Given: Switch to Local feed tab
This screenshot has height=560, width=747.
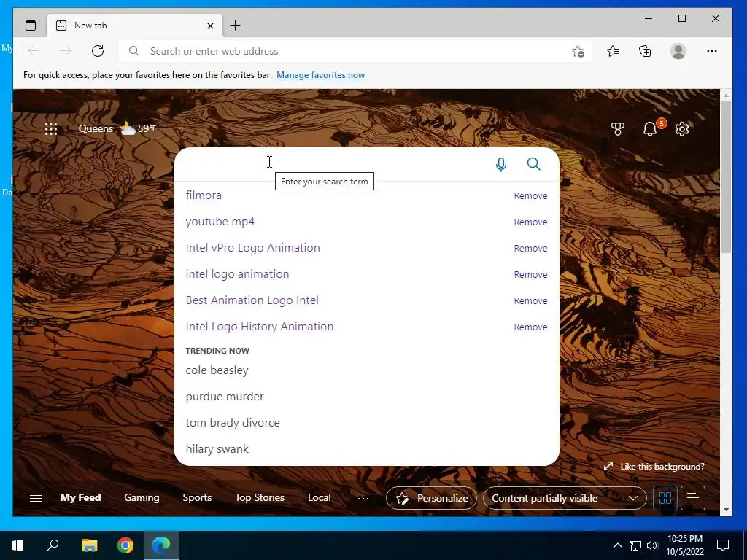Looking at the screenshot, I should click(x=320, y=497).
